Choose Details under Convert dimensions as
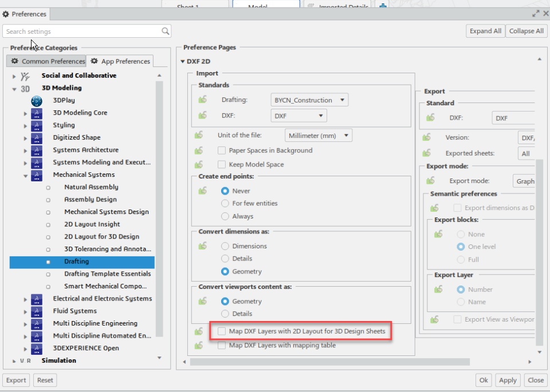The height and width of the screenshot is (392, 550). [225, 259]
